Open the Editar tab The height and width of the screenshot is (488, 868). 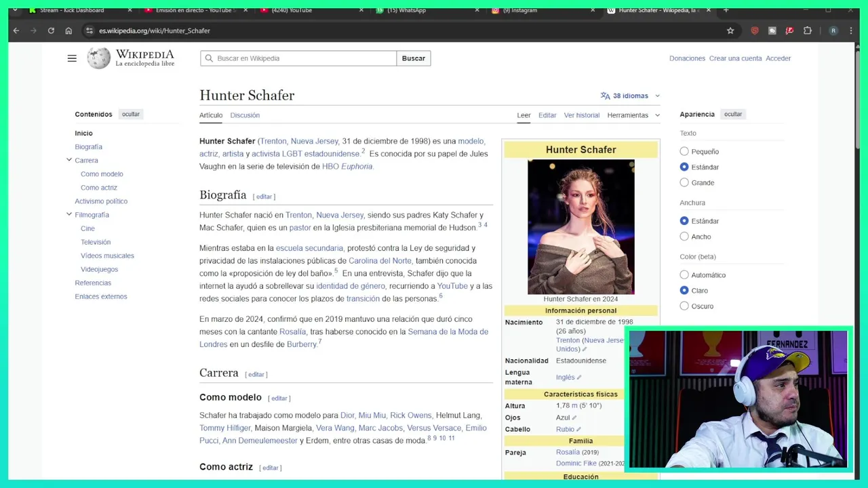click(x=547, y=115)
